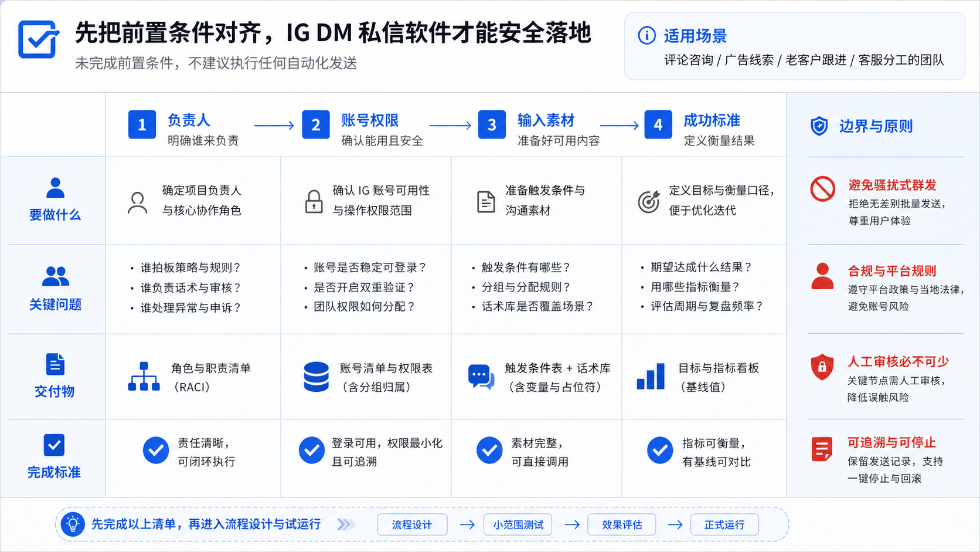
Task: Click the 账号权限 step title
Action: coord(370,120)
